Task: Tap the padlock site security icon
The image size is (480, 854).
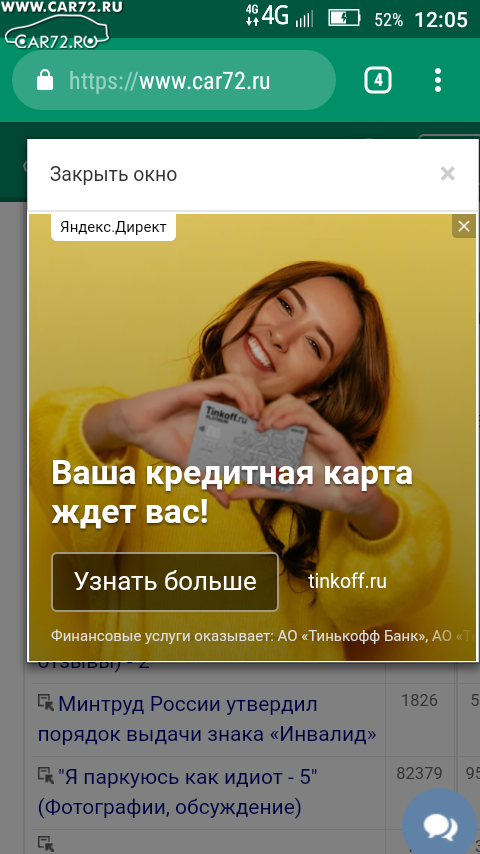Action: (x=45, y=81)
